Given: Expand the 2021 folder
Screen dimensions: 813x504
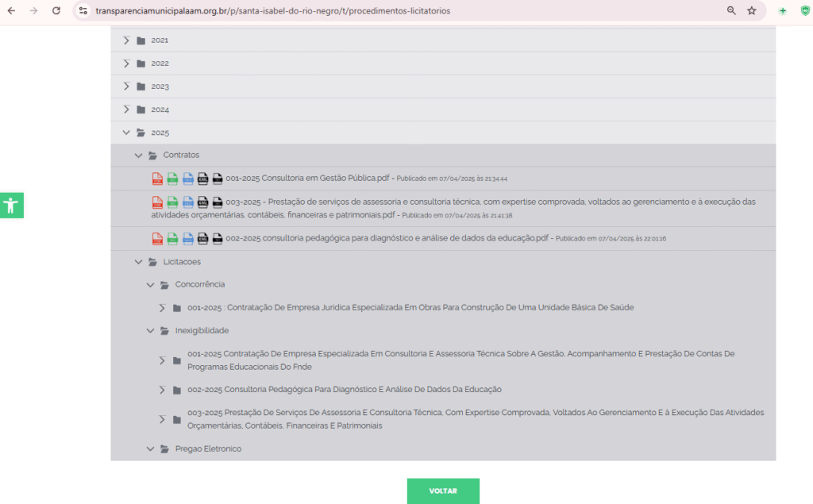Looking at the screenshot, I should tap(126, 40).
